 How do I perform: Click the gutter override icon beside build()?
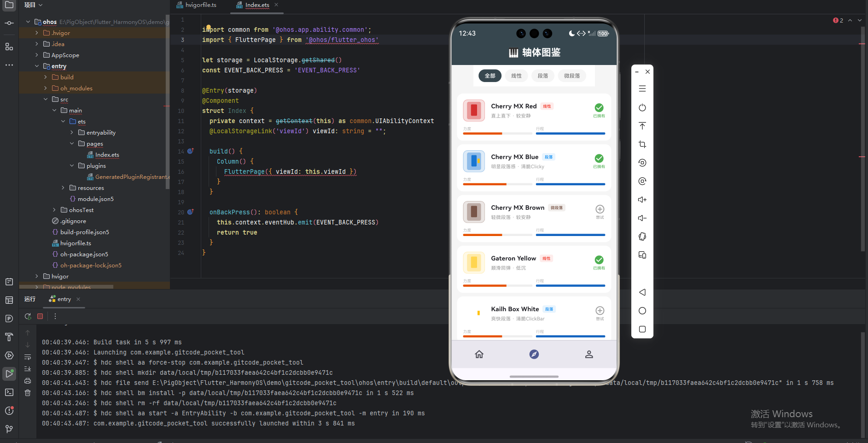(191, 151)
